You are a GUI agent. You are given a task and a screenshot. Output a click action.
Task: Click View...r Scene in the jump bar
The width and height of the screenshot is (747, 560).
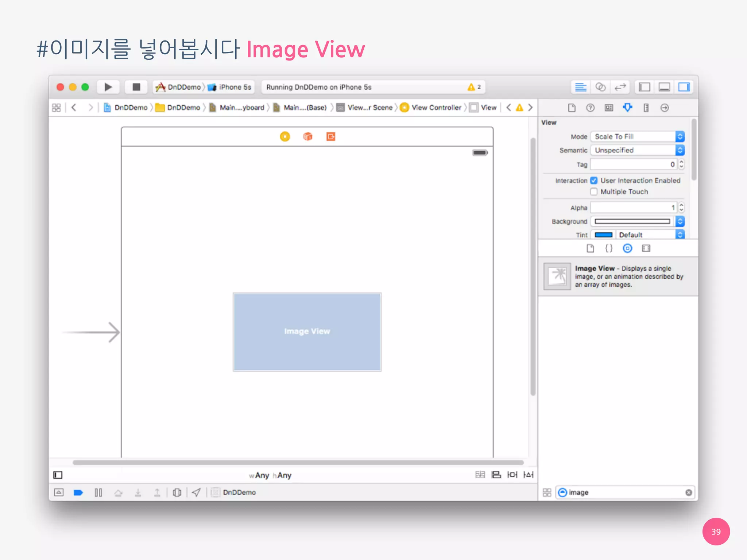tap(365, 108)
